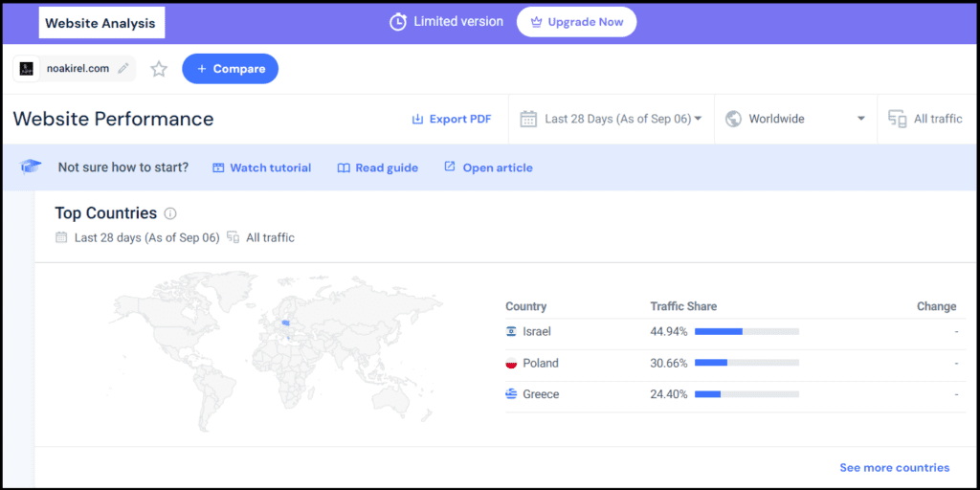The image size is (980, 490).
Task: Click the Upgrade Now button
Action: click(576, 22)
